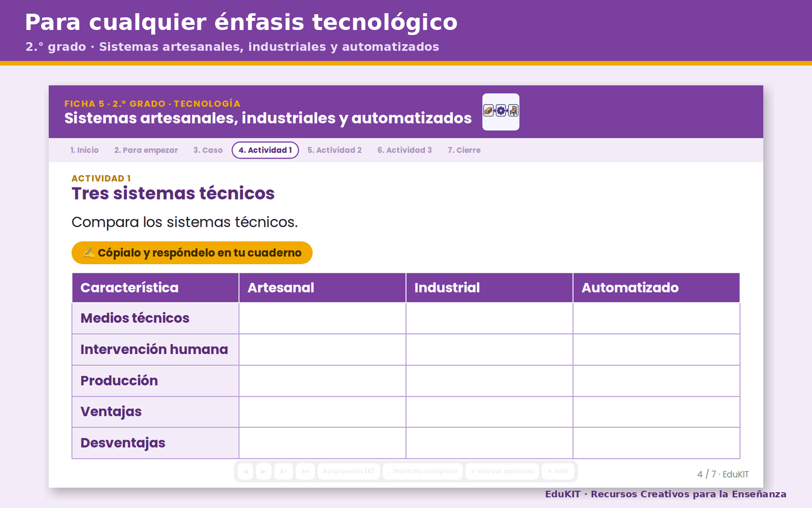Image resolution: width=812 pixels, height=508 pixels.
Task: Select the 4. Actividad 1 tab
Action: pos(265,150)
